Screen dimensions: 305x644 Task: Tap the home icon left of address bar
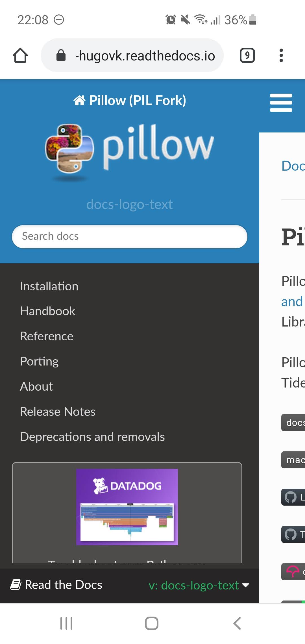tap(20, 55)
